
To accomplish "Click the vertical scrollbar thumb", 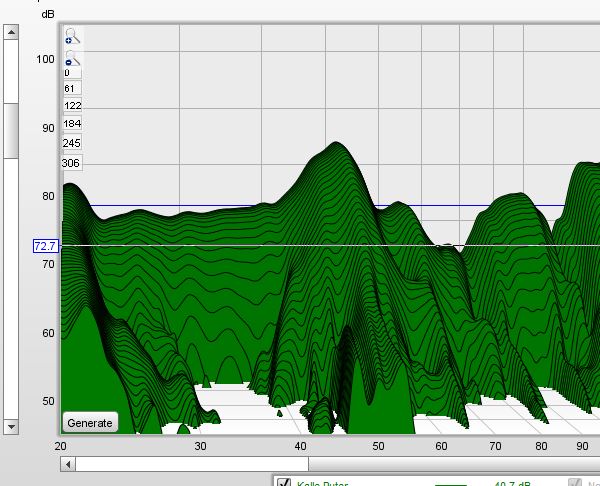I will pyautogui.click(x=11, y=130).
